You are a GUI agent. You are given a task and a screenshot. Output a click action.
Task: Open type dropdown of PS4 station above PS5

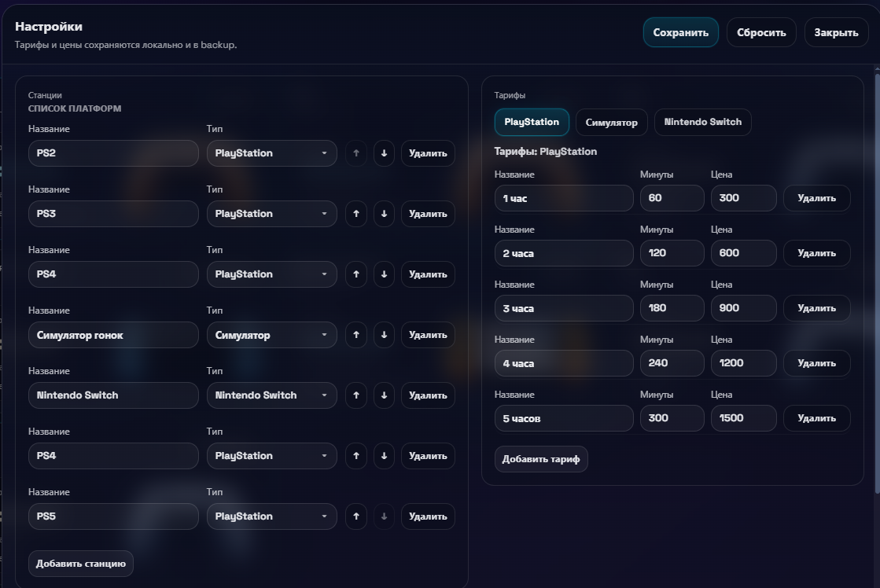[271, 456]
